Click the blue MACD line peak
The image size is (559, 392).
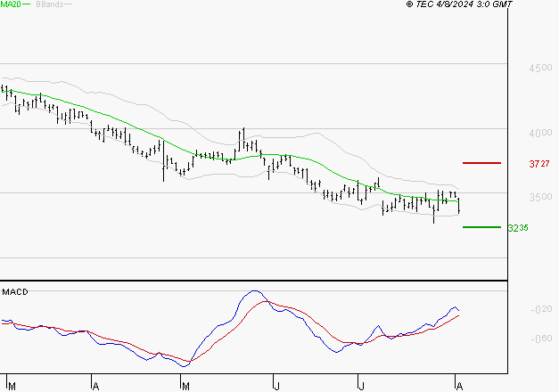254,290
